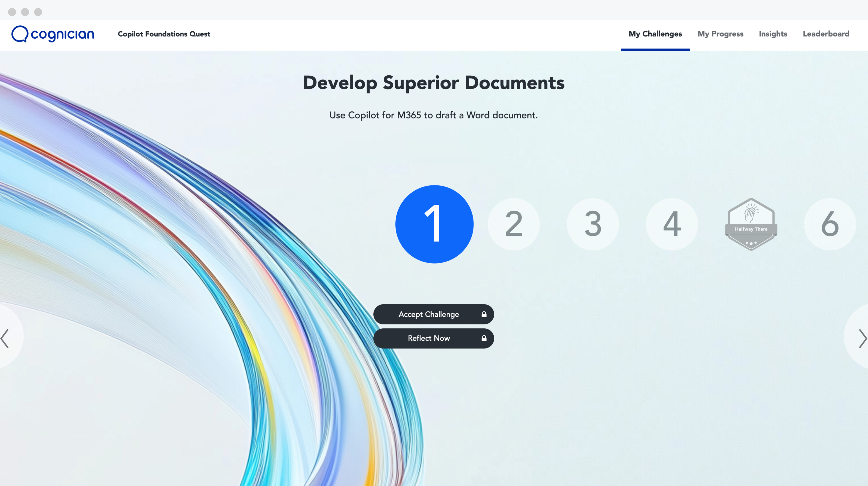The width and height of the screenshot is (868, 486).
Task: Select challenge number 4 circle
Action: 672,224
